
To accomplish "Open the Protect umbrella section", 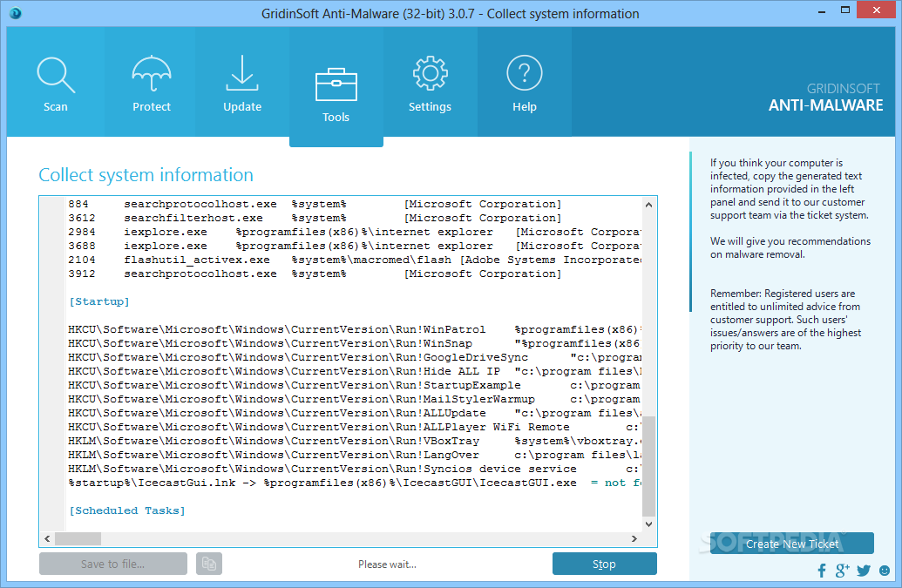I will point(152,82).
